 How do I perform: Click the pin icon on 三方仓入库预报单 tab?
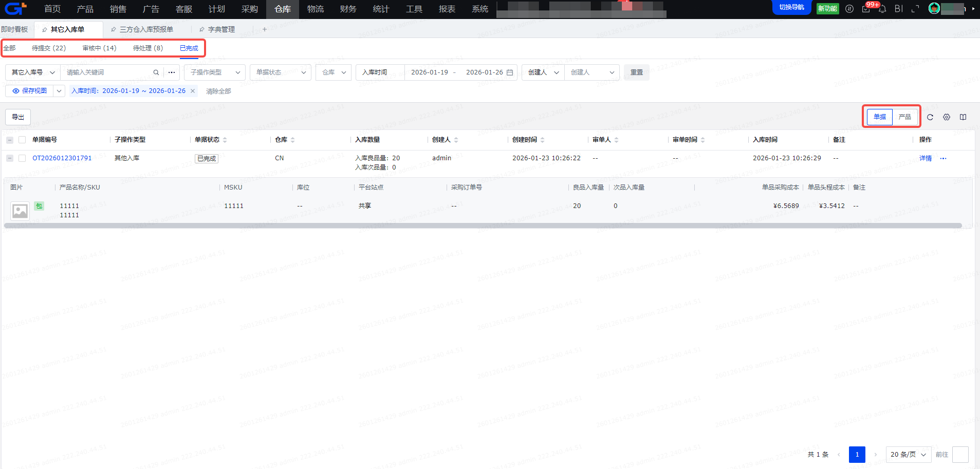click(x=114, y=30)
